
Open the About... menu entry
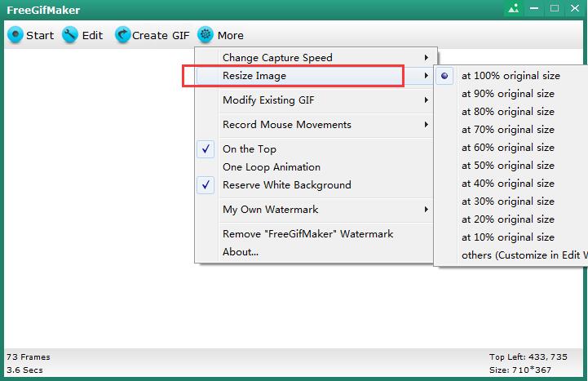[314, 252]
